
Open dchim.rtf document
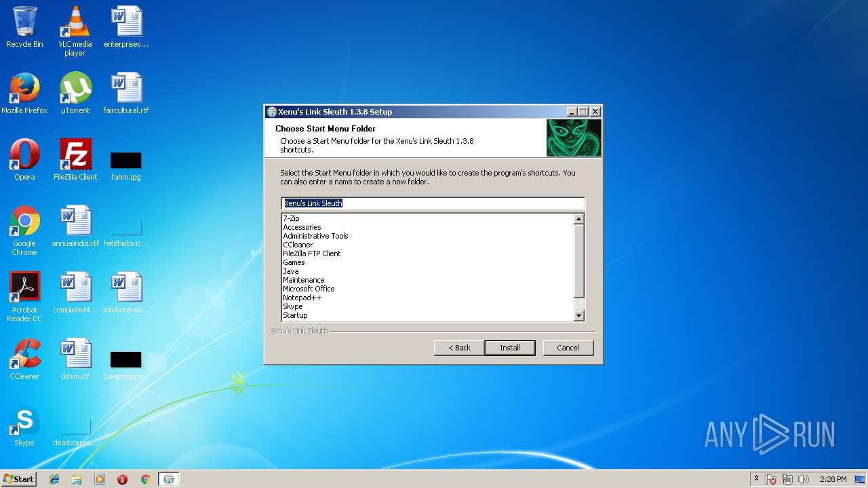[75, 359]
